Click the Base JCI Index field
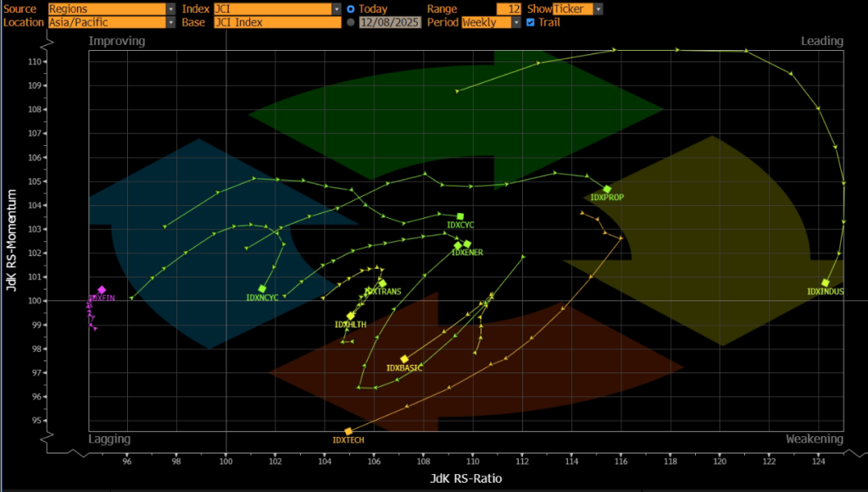This screenshot has width=868, height=492. (x=277, y=23)
